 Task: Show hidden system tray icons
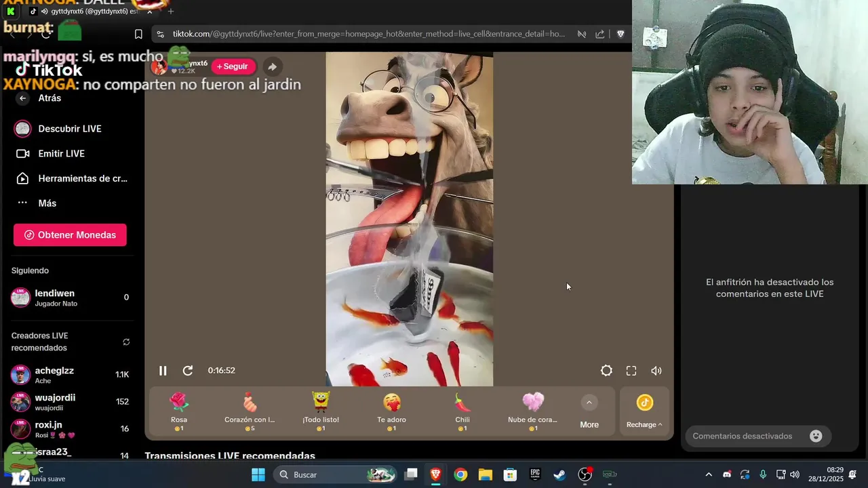(x=709, y=474)
